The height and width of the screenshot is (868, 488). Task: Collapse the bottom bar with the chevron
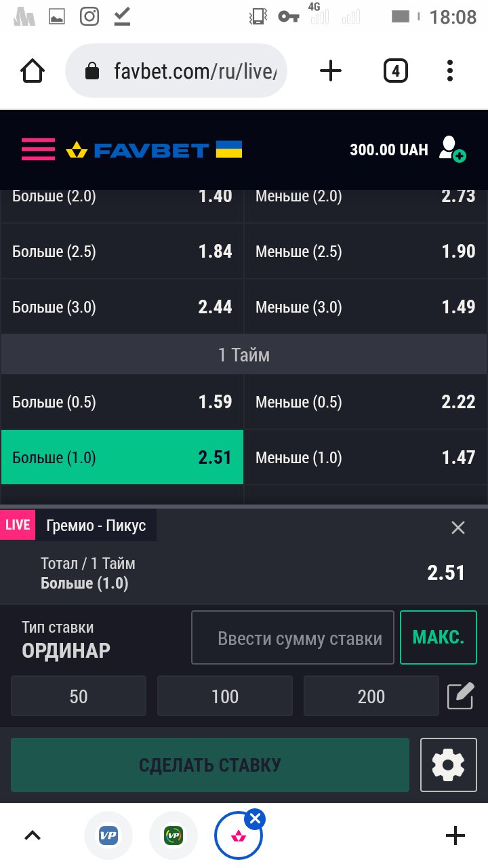32,834
